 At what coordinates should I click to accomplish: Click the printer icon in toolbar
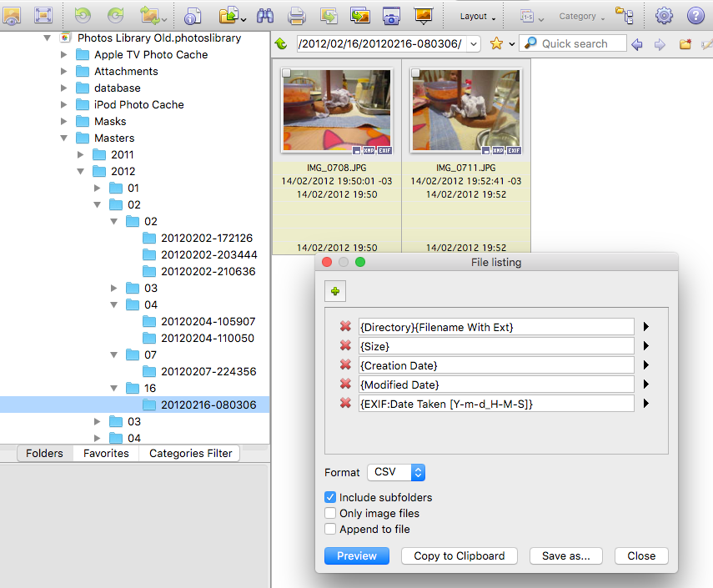[x=296, y=16]
